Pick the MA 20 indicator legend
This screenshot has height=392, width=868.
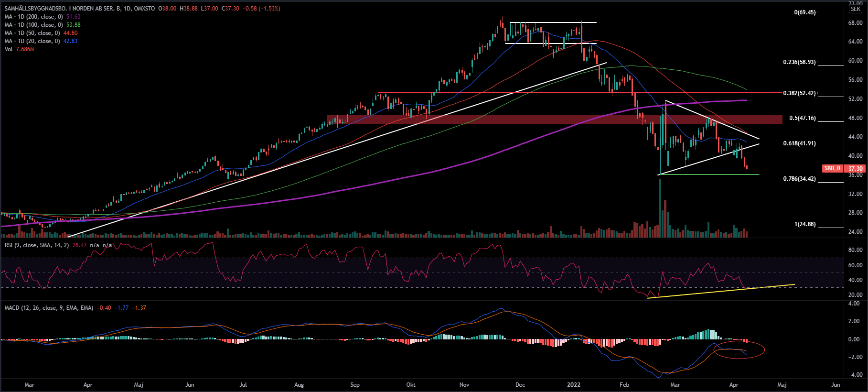click(x=32, y=41)
